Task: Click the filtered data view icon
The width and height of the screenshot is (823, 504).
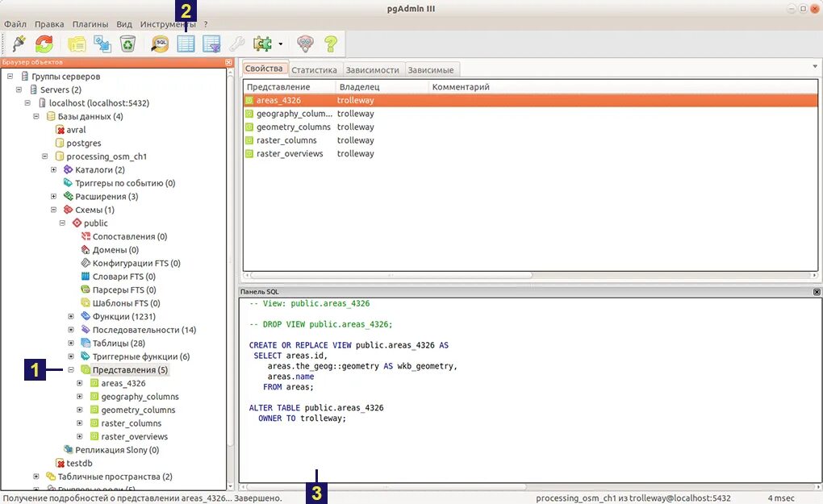Action: pos(211,44)
